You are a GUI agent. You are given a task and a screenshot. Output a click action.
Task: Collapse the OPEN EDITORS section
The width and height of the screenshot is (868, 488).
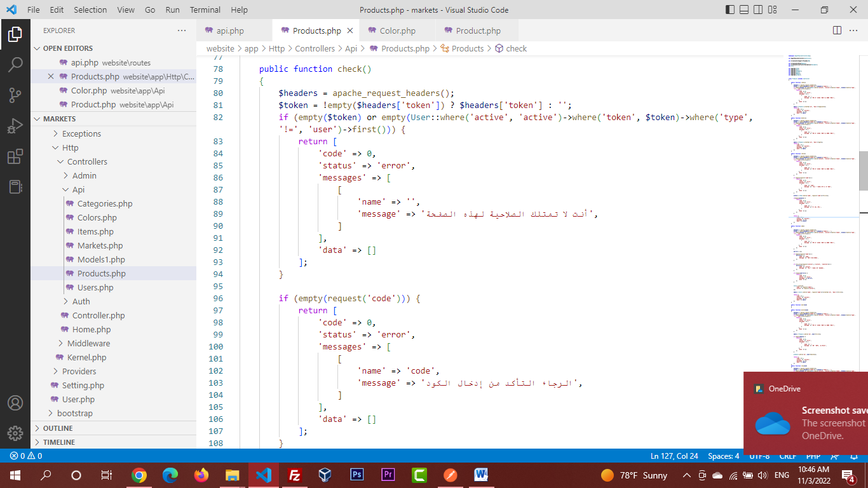67,48
